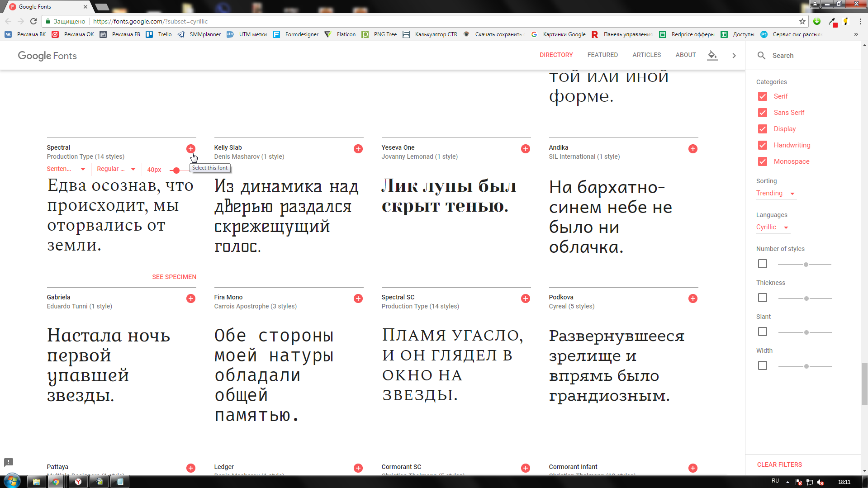This screenshot has width=868, height=488.
Task: Open Yandex browser from the taskbar
Action: coord(78,482)
